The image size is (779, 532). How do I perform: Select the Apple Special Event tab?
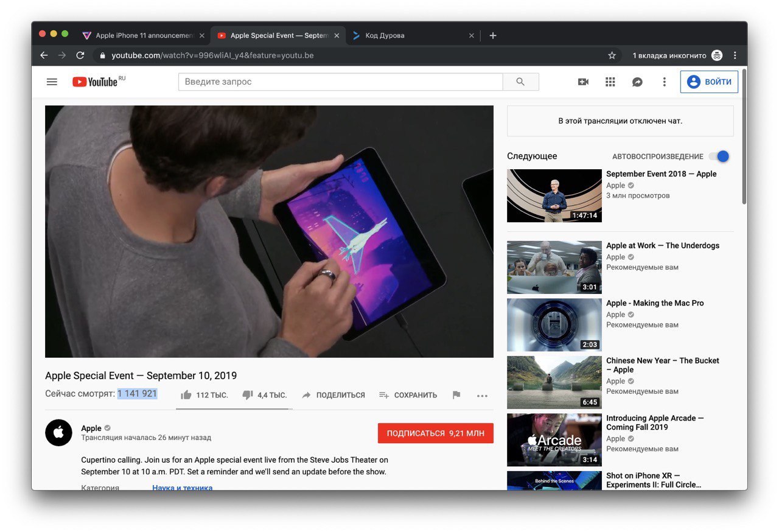(278, 35)
